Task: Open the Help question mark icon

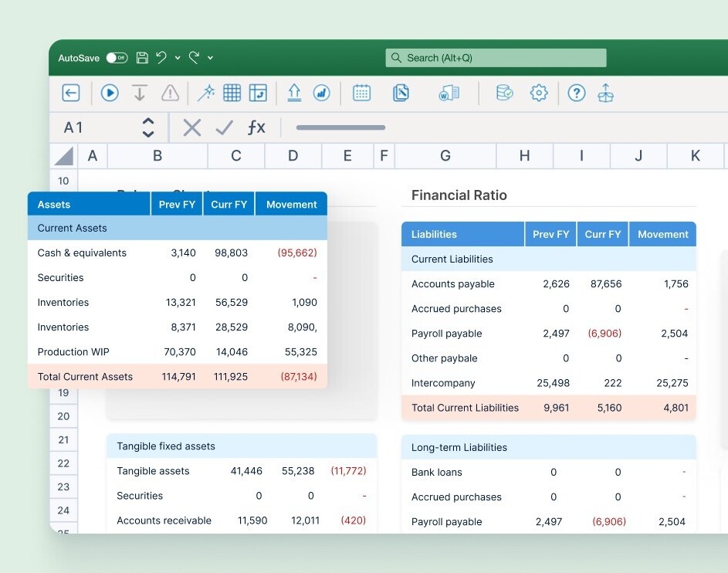Action: click(x=577, y=93)
